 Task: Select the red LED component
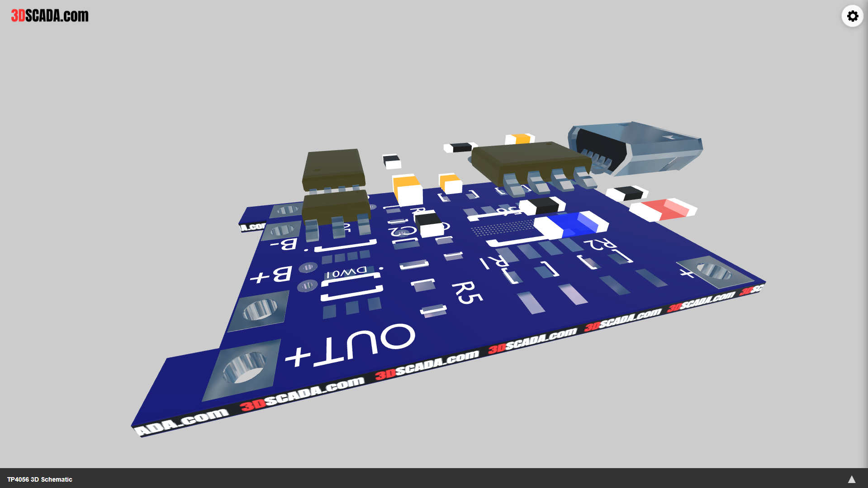tap(663, 209)
